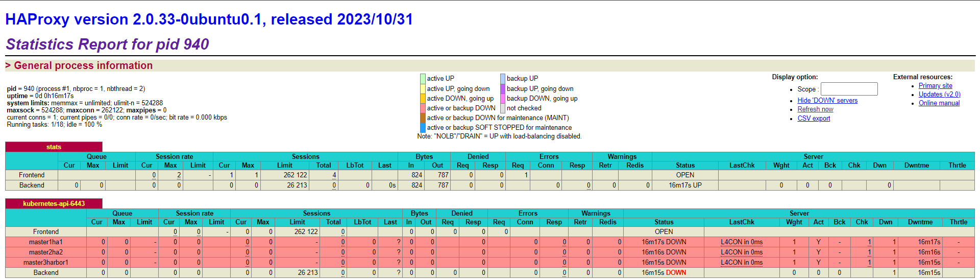The width and height of the screenshot is (980, 279).
Task: Click the master3harbor1 server row name
Action: [x=46, y=263]
